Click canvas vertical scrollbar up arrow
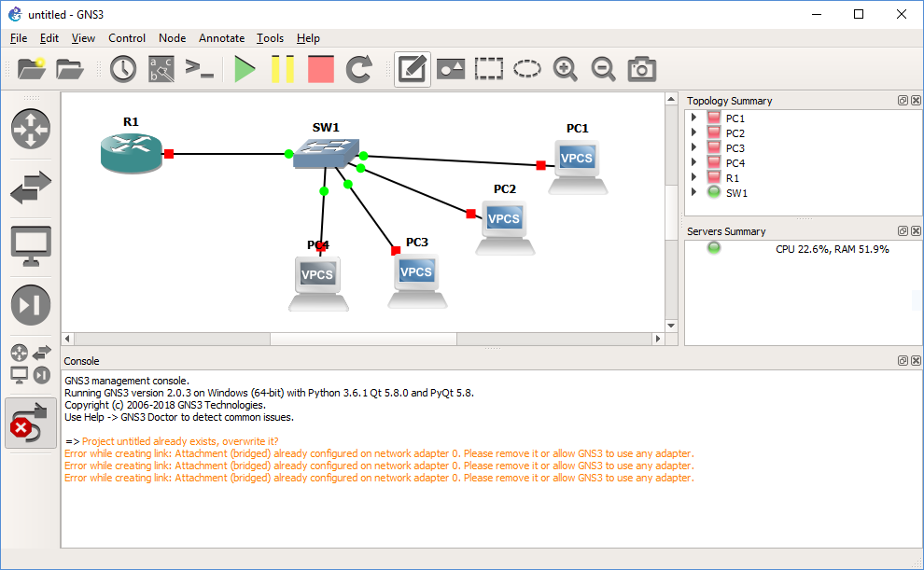This screenshot has width=924, height=570. pos(671,99)
